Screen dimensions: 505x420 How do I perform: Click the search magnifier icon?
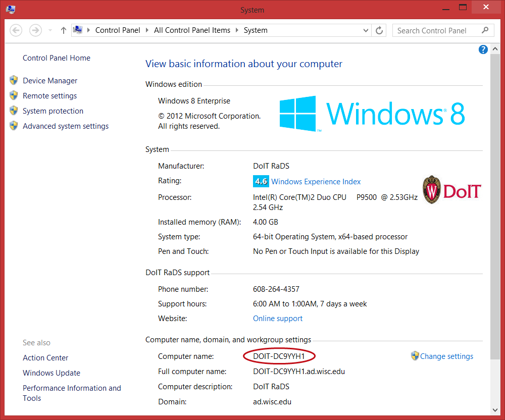(x=485, y=30)
